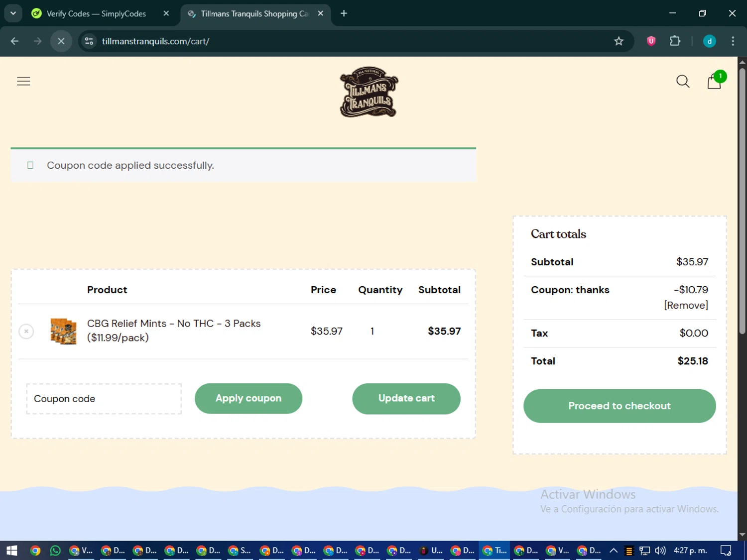Open Chrome's three-dot menu
The height and width of the screenshot is (560, 747).
[x=733, y=41]
